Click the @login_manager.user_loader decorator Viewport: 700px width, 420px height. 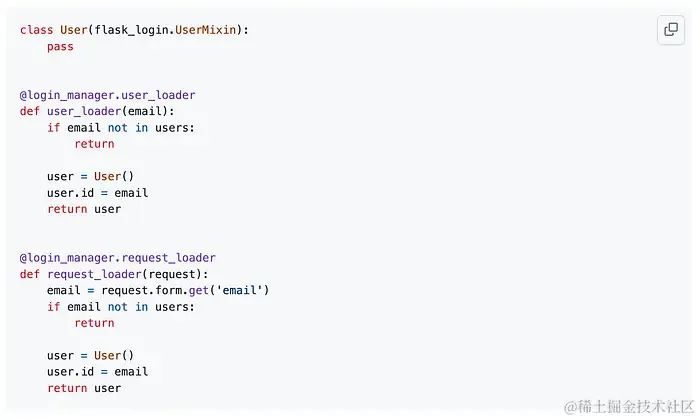pos(108,95)
